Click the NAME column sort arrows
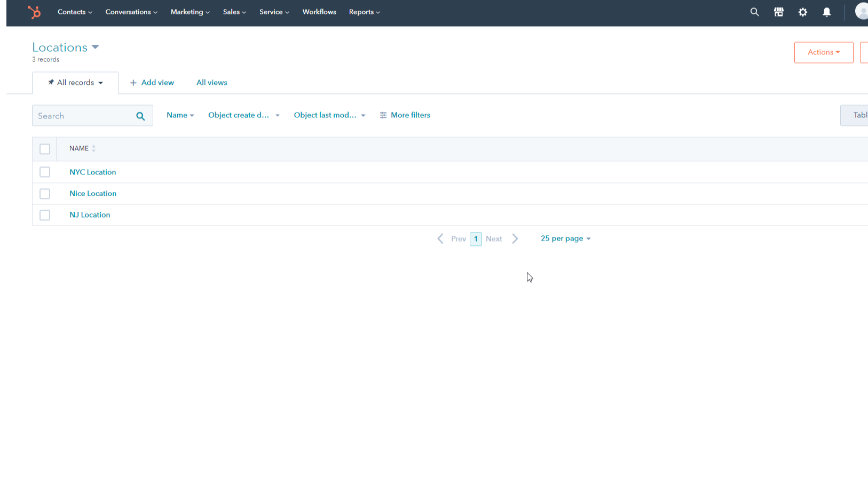 93,149
